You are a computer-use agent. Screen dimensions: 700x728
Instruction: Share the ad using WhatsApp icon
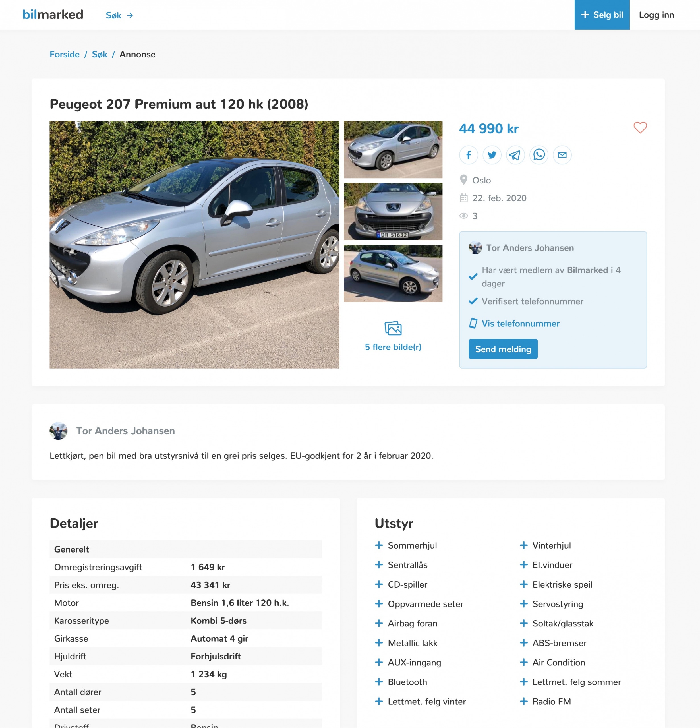(539, 155)
